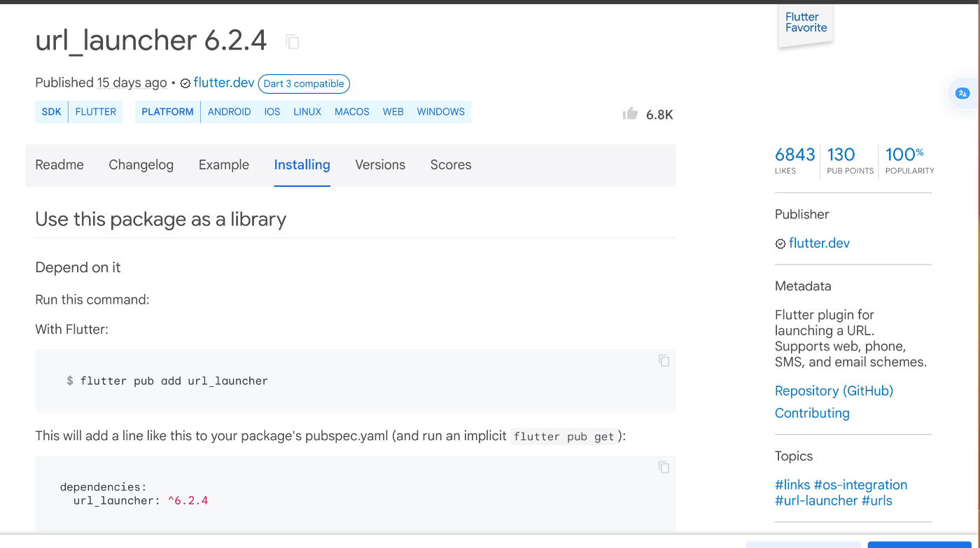
Task: Click the 'dependencies:' yaml line
Action: [x=104, y=487]
